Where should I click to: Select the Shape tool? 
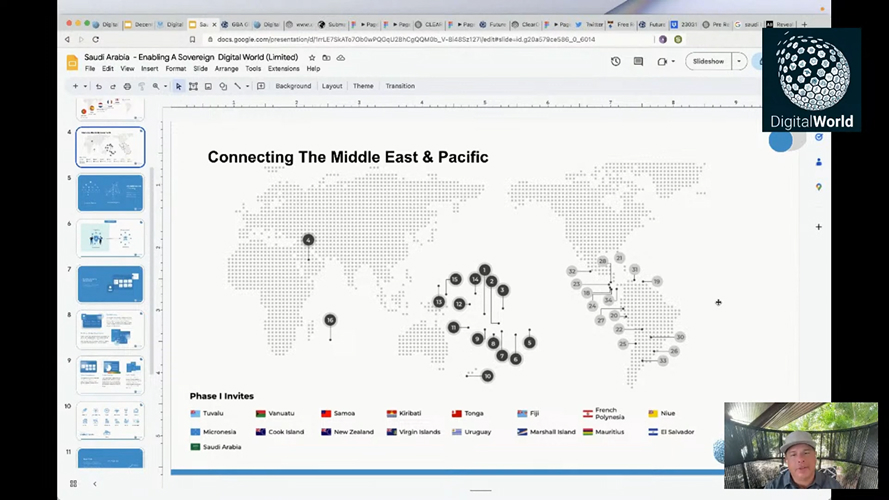(222, 86)
